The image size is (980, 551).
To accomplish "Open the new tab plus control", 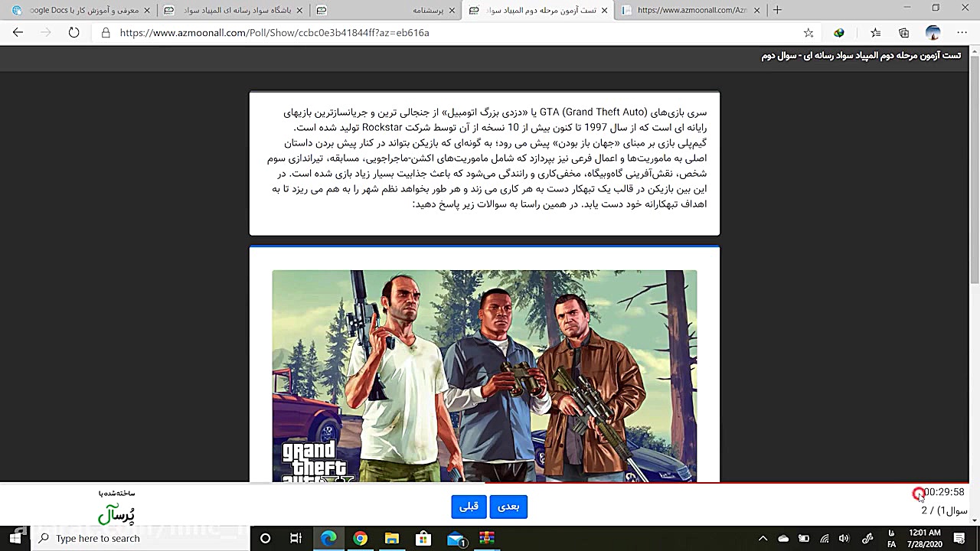I will pos(776,11).
